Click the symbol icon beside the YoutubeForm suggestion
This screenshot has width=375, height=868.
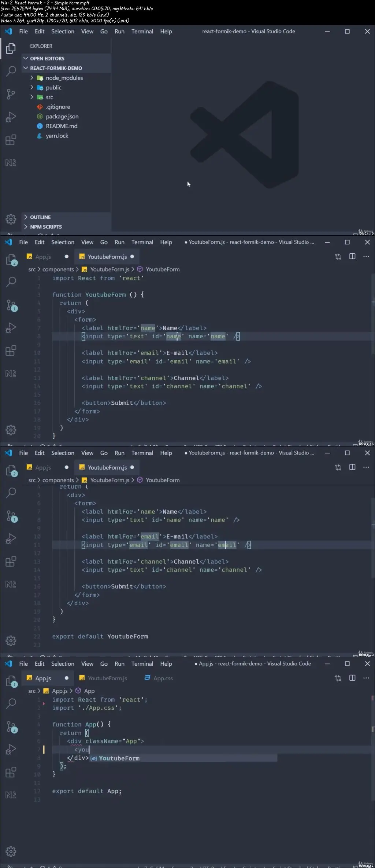pos(94,758)
